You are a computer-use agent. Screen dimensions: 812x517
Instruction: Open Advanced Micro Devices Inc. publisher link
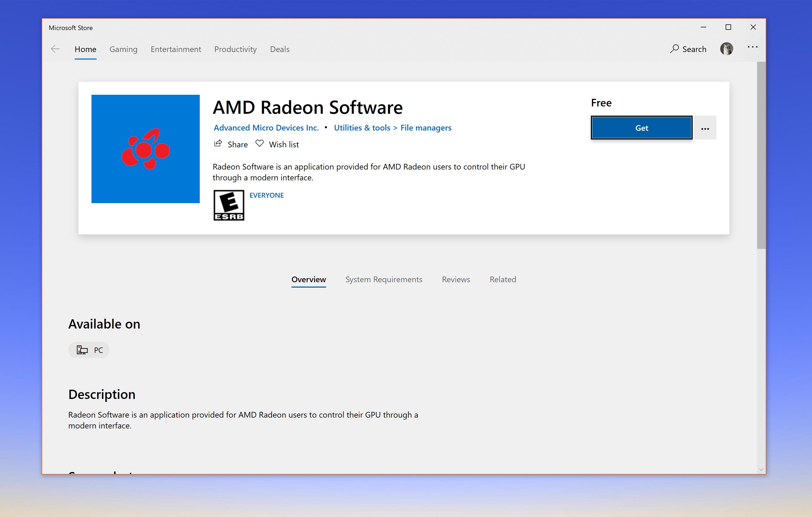[x=266, y=128]
